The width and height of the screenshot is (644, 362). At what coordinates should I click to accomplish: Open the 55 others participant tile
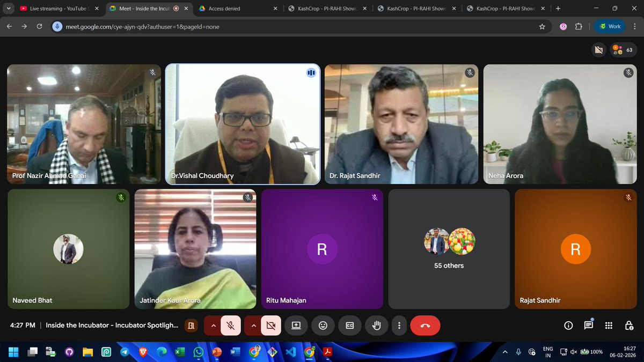tap(449, 248)
